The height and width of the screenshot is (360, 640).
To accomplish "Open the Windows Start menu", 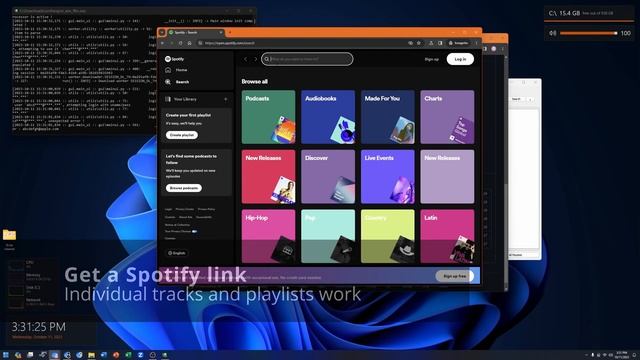I will pyautogui.click(x=6, y=355).
